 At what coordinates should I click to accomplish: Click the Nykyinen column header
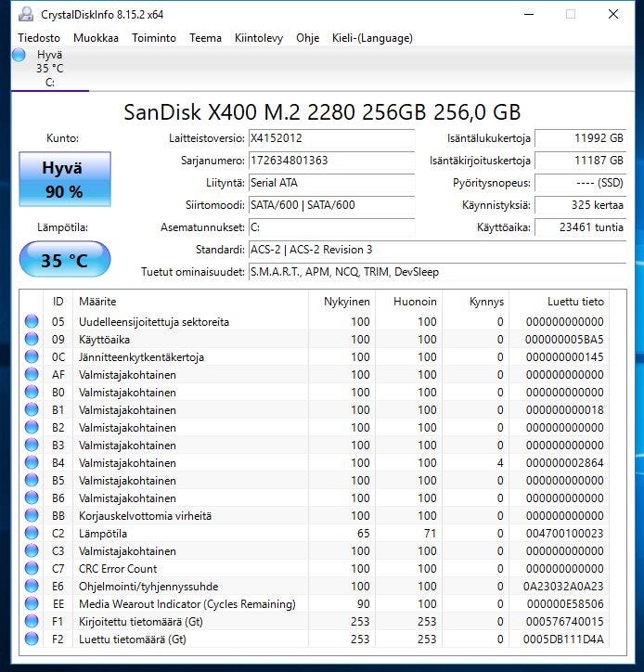coord(341,302)
